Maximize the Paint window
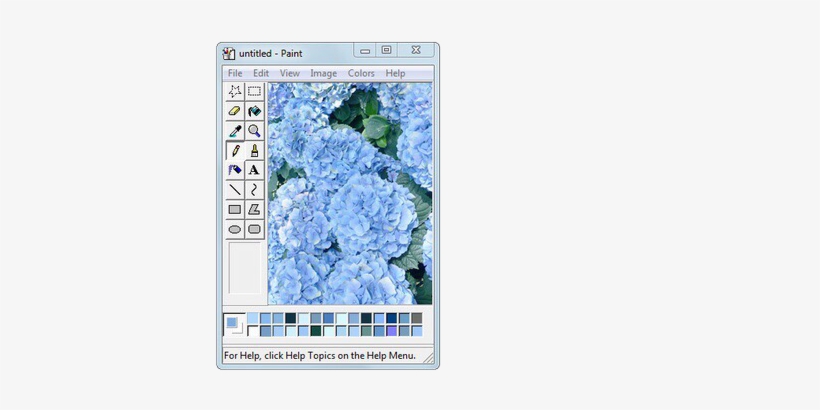 386,50
